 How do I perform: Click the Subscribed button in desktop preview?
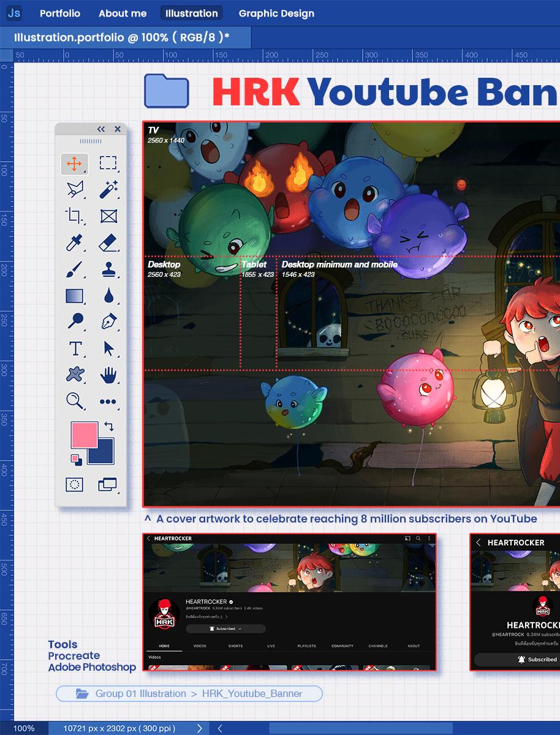tap(225, 628)
